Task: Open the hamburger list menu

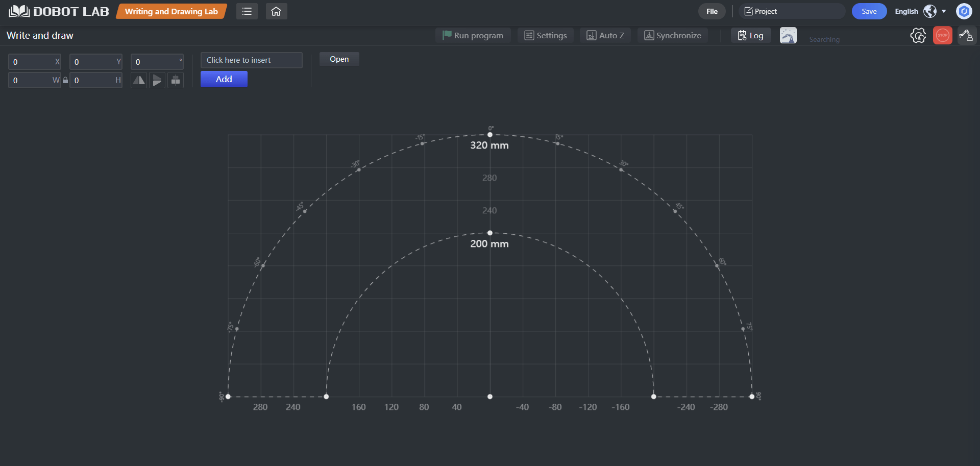Action: tap(247, 11)
